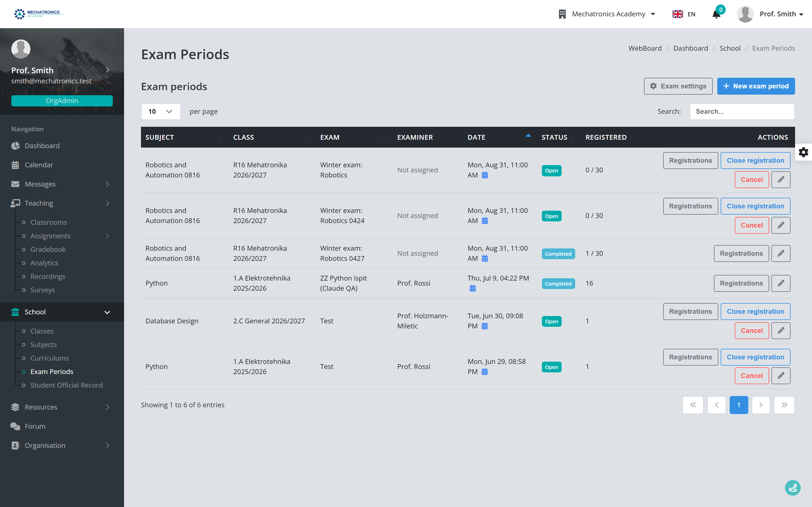The image size is (812, 507).
Task: Click the New exam period button
Action: pyautogui.click(x=756, y=86)
